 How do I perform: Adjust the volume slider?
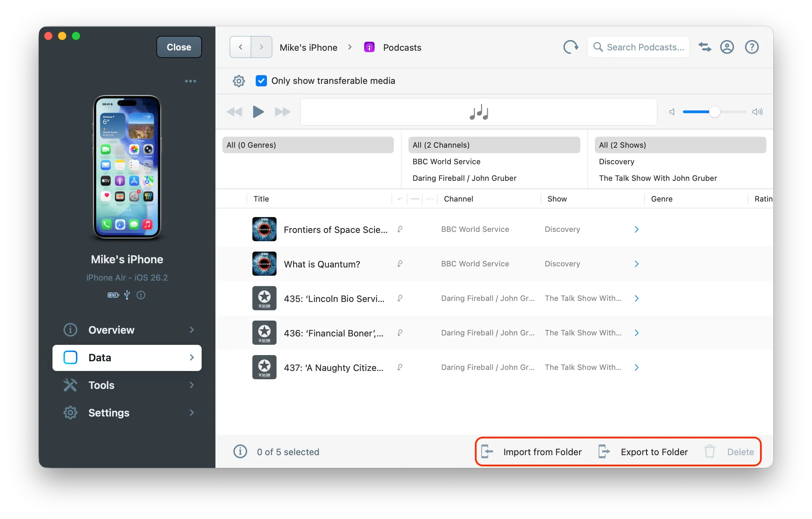pos(714,112)
